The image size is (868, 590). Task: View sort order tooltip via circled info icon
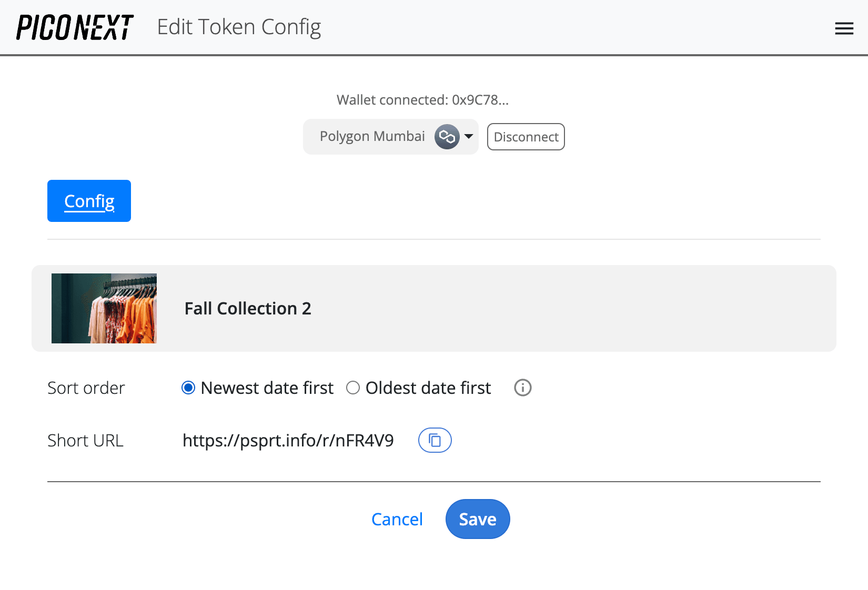click(x=522, y=388)
